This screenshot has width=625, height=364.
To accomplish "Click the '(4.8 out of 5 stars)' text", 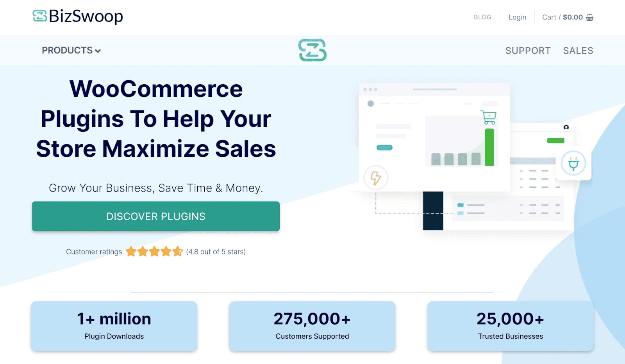I will point(216,252).
